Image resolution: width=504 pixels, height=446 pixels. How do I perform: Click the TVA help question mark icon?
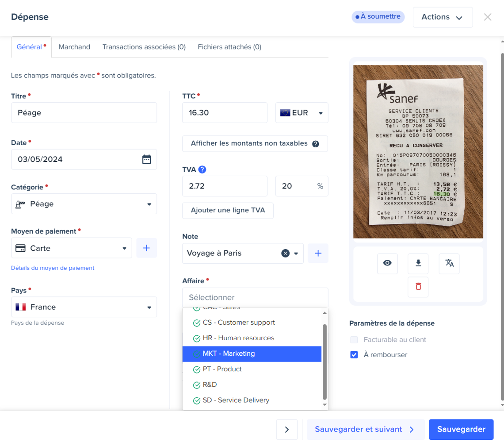click(x=202, y=169)
